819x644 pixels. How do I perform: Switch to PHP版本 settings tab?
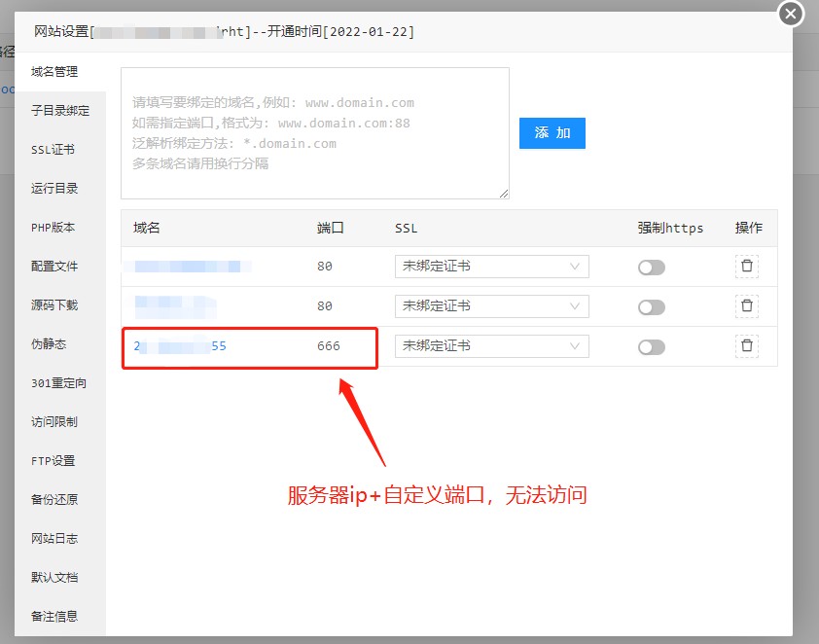(x=53, y=228)
